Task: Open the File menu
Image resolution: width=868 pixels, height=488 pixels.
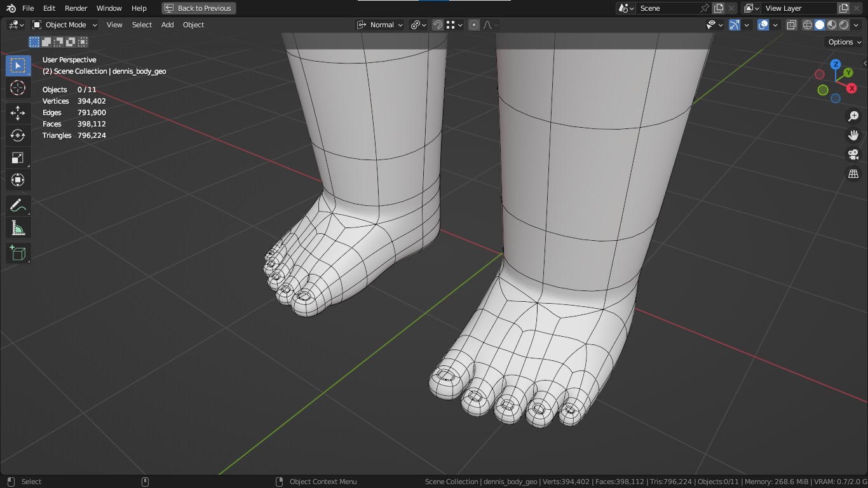Action: 28,8
